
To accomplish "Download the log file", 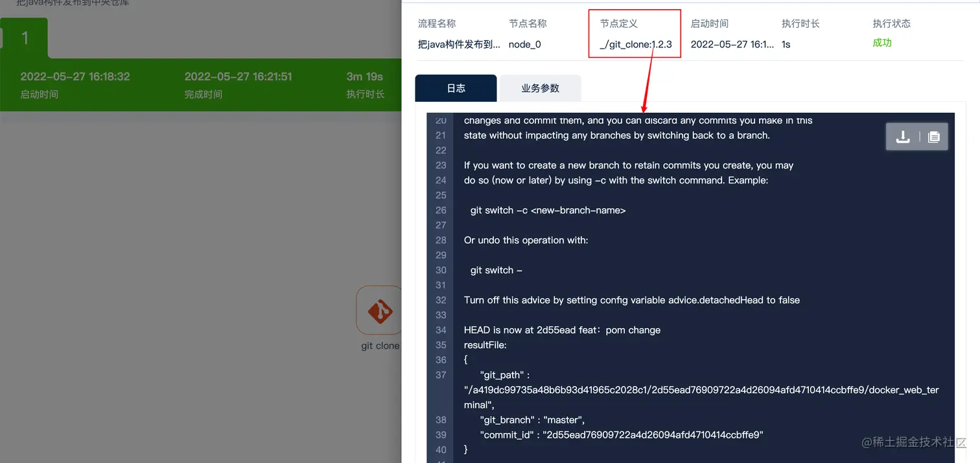I will [x=903, y=137].
